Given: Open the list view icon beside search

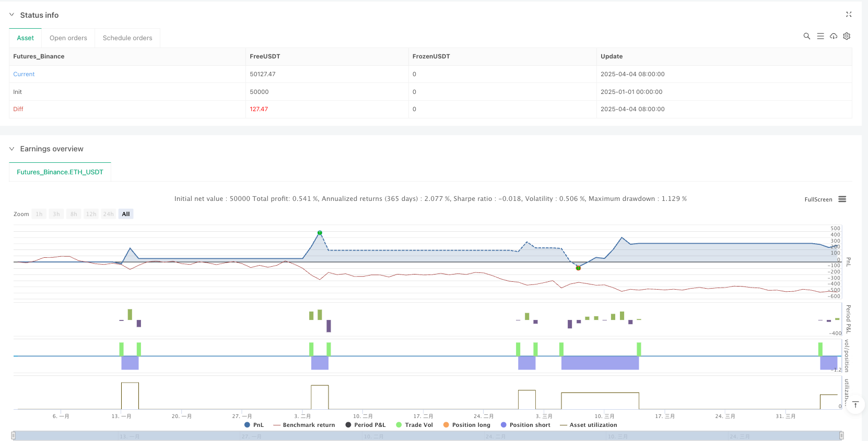Looking at the screenshot, I should pyautogui.click(x=820, y=36).
